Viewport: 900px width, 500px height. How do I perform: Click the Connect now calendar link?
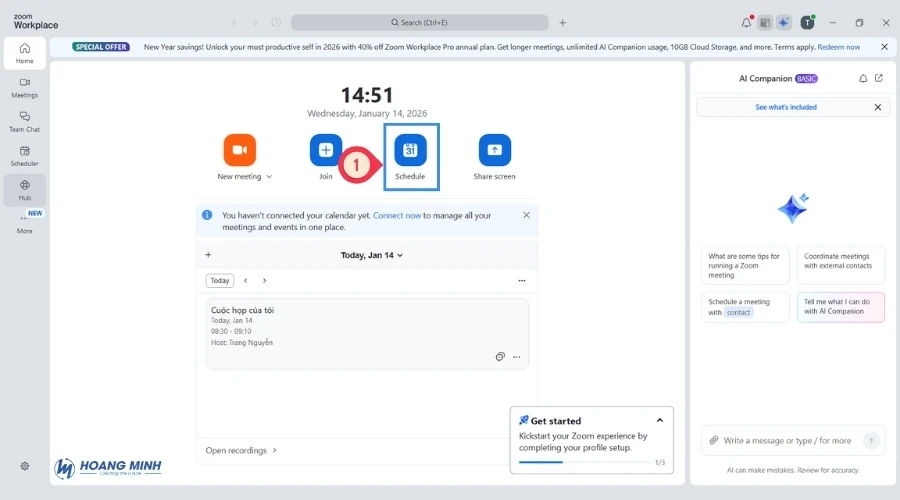397,215
